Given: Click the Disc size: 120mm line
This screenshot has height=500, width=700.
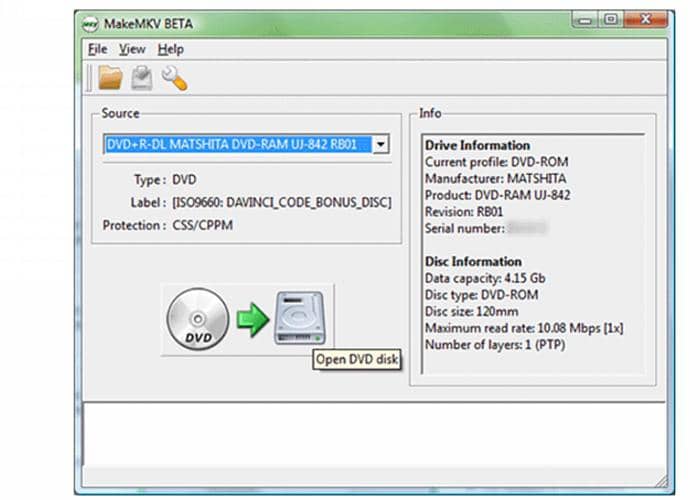Looking at the screenshot, I should [471, 311].
